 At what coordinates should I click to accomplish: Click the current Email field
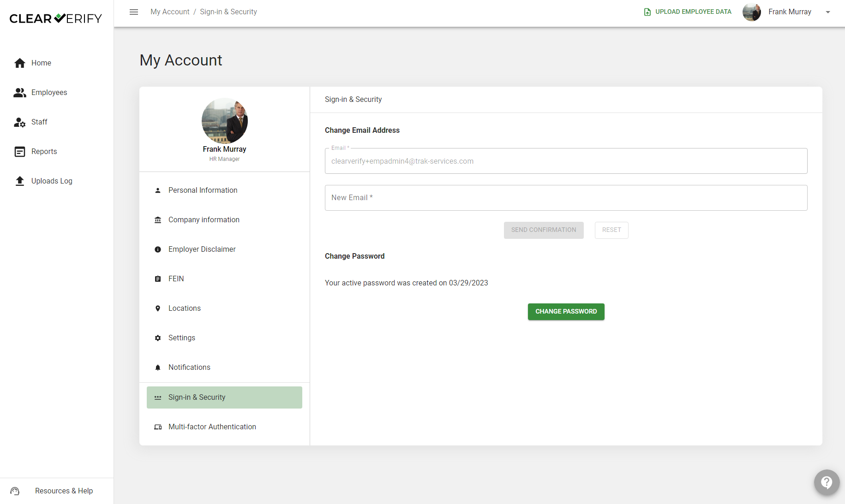566,161
